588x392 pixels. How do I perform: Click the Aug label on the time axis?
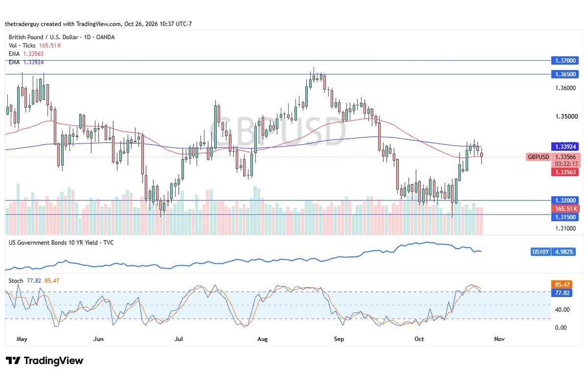(262, 339)
